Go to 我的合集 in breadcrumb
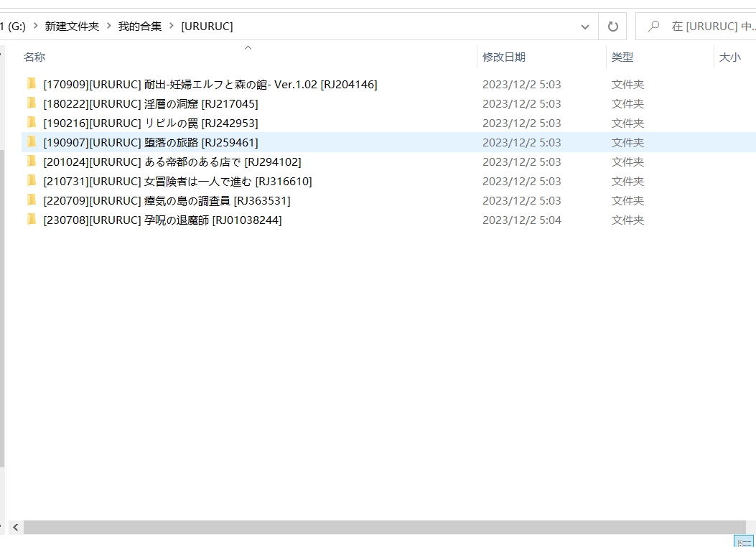 140,26
